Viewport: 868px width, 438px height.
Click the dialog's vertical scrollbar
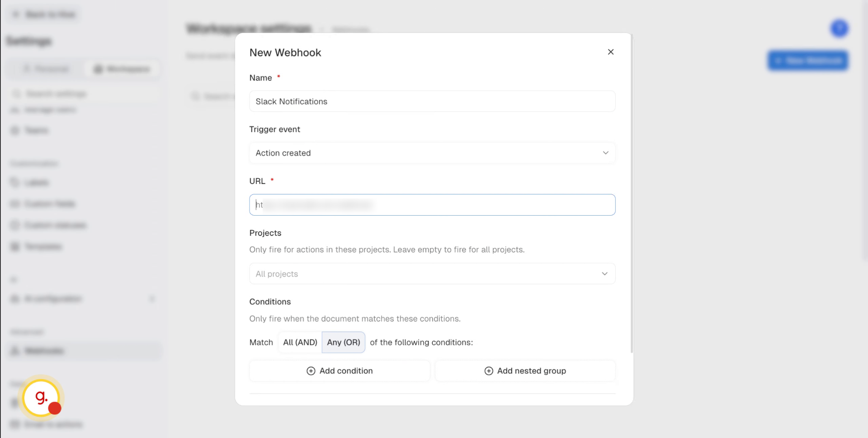coord(632,194)
